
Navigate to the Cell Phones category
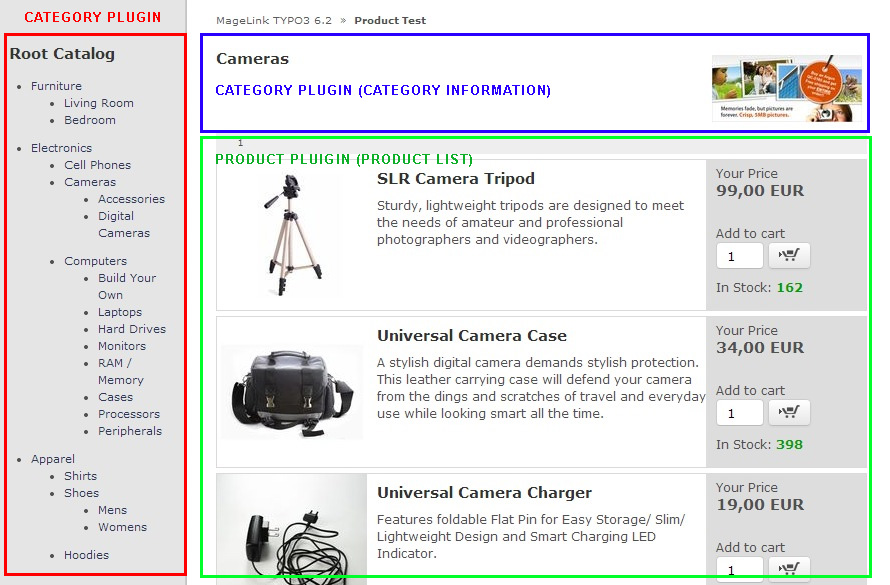pos(97,165)
